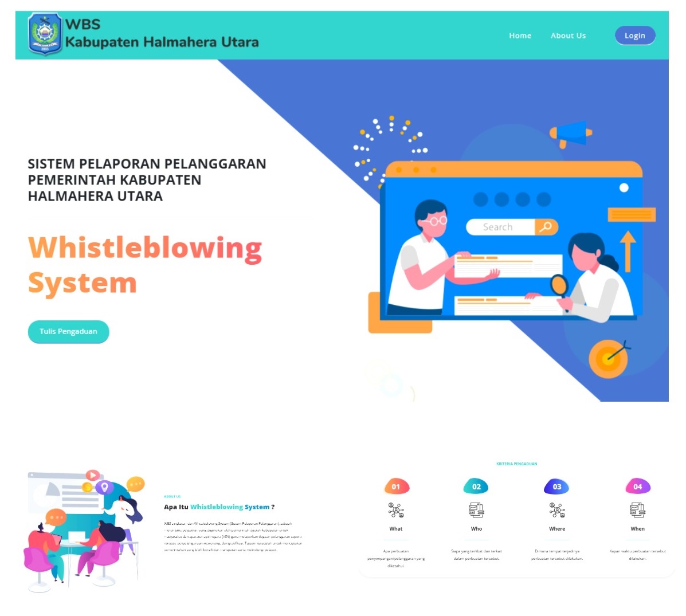Screen dimensions: 686x616
Task: Open the Home menu item
Action: (520, 36)
